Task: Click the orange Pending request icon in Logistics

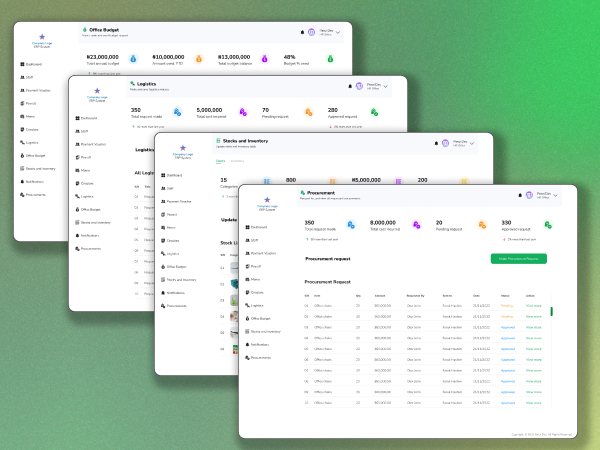Action: [308, 112]
